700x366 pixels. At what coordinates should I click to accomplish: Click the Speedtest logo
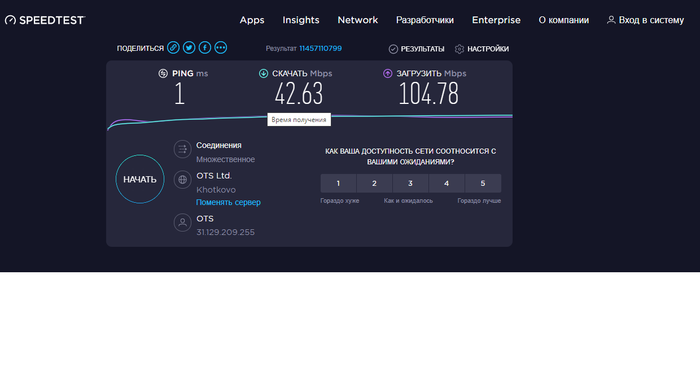[45, 20]
